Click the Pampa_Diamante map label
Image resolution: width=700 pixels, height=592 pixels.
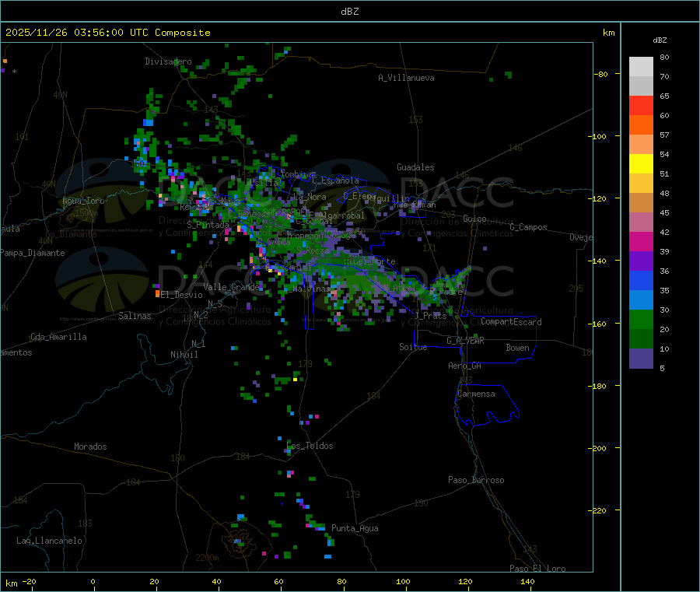[x=33, y=253]
